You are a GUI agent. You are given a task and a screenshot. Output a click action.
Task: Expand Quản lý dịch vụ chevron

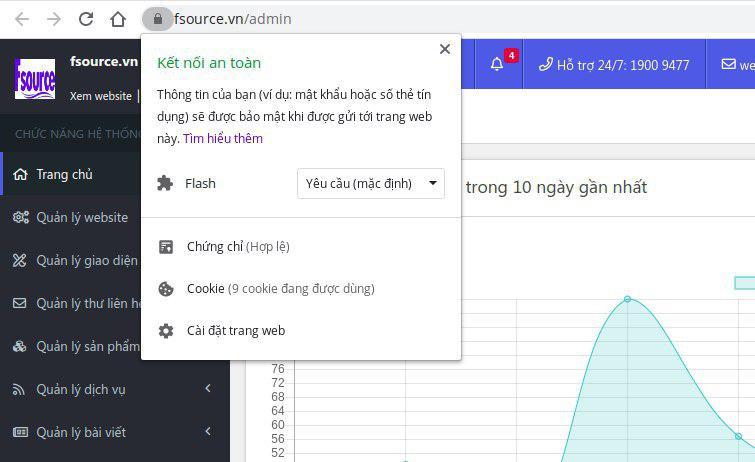coord(208,388)
